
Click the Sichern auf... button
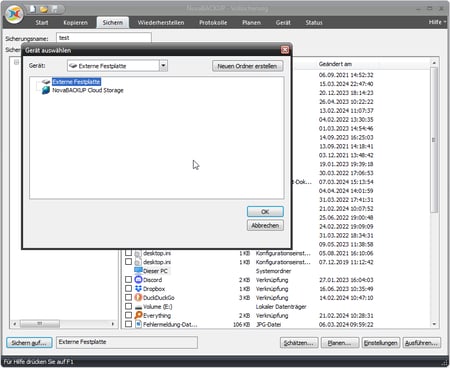pyautogui.click(x=29, y=342)
